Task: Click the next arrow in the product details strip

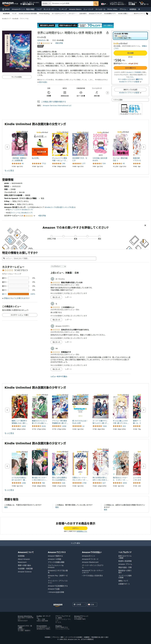Action: tap(107, 93)
